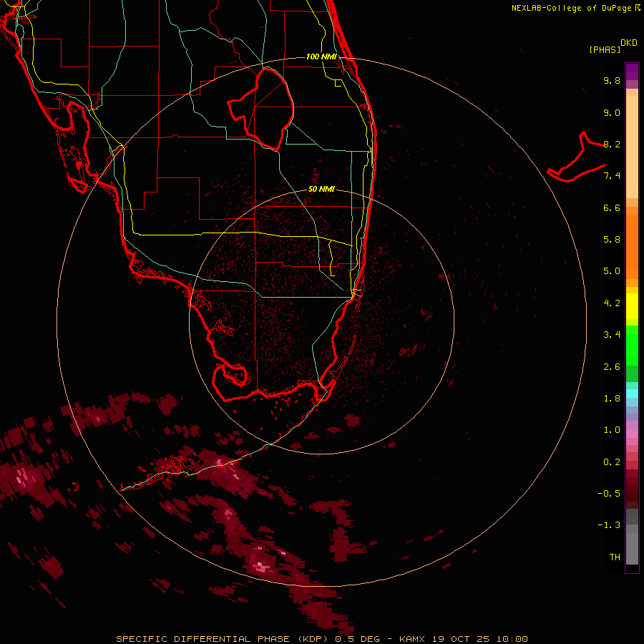This screenshot has height=644, width=644.
Task: Pick the purple top segment of color bar
Action: coord(632,72)
